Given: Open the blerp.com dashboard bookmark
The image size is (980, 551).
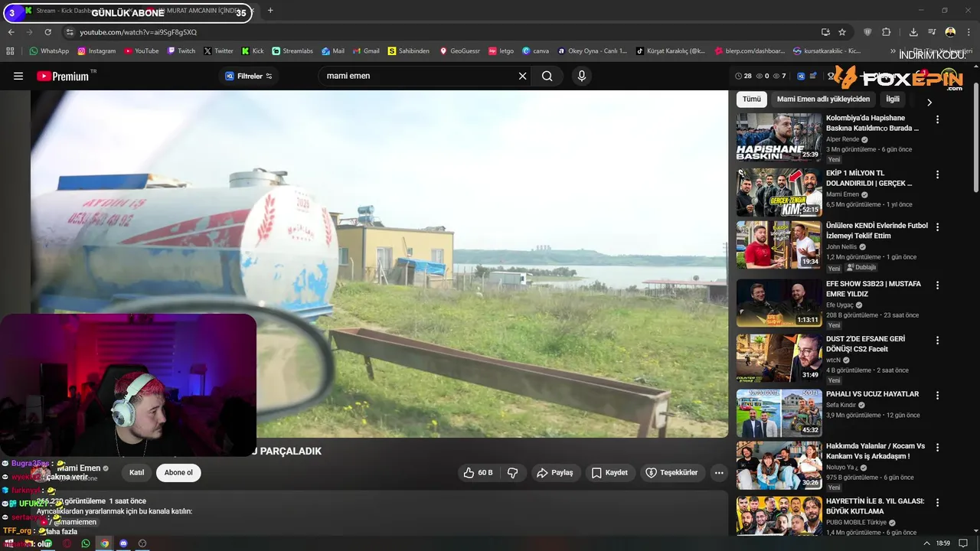Looking at the screenshot, I should (750, 51).
